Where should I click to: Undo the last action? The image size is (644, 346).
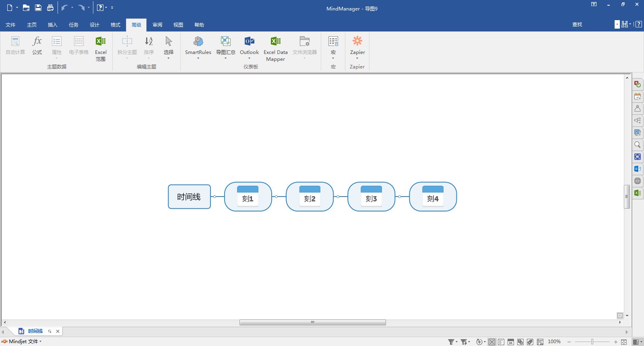(x=64, y=8)
